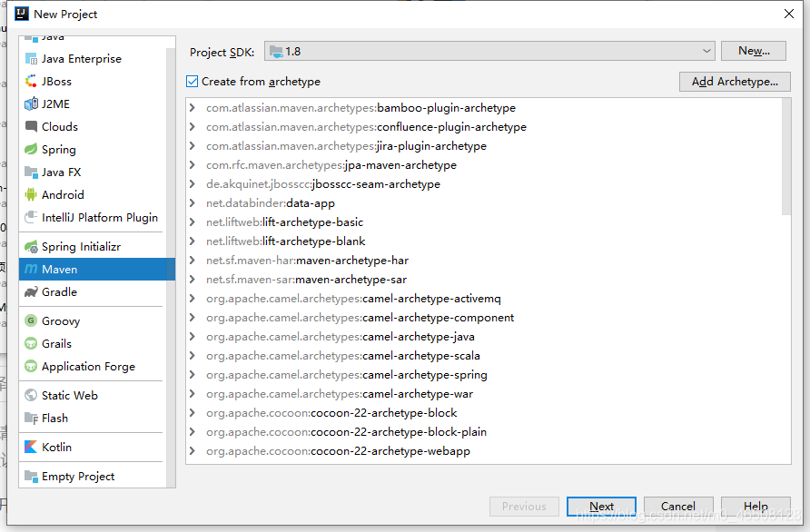Screen dimensions: 810x532
Task: Select the Grails icon
Action: [31, 343]
